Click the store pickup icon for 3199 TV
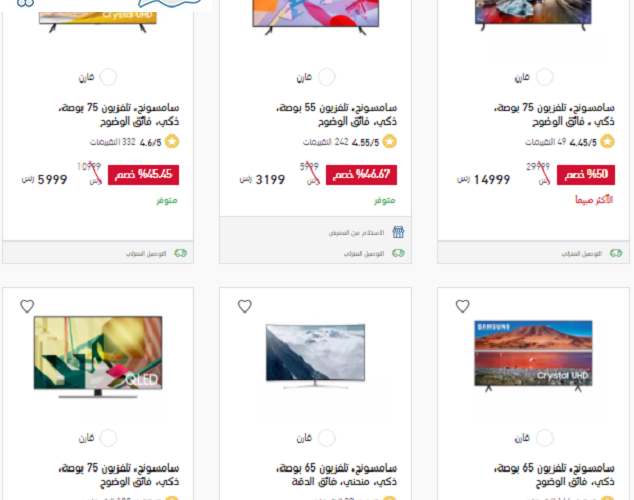 [x=398, y=232]
